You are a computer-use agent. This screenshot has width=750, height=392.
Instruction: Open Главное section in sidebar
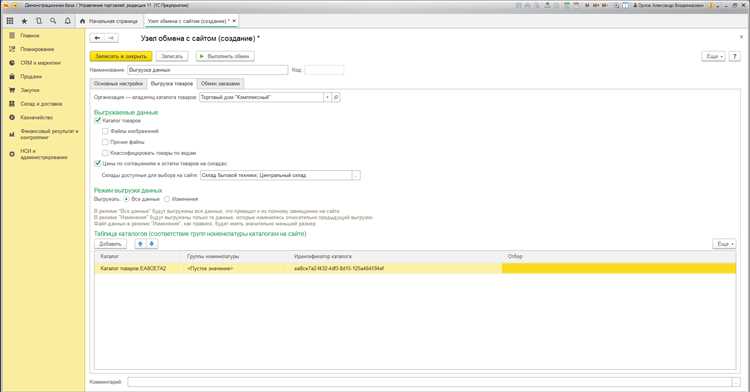pyautogui.click(x=30, y=36)
